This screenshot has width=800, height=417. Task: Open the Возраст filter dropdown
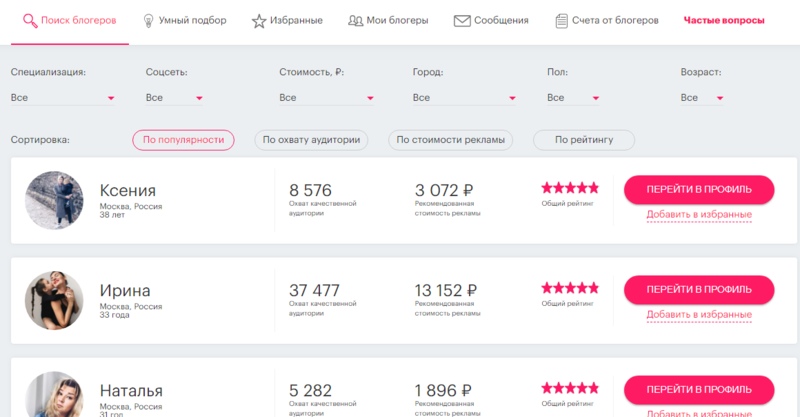pyautogui.click(x=701, y=98)
